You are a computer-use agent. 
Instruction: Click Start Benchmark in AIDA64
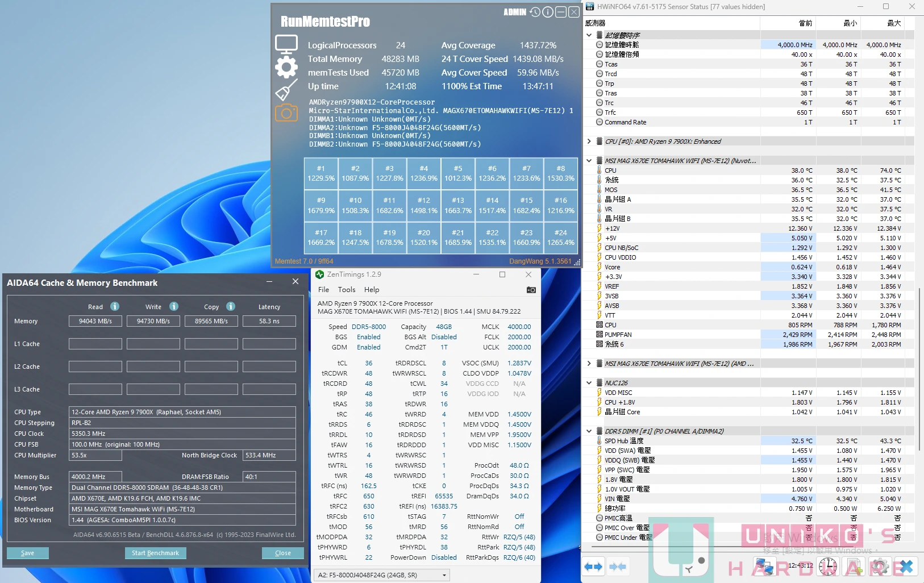[156, 553]
